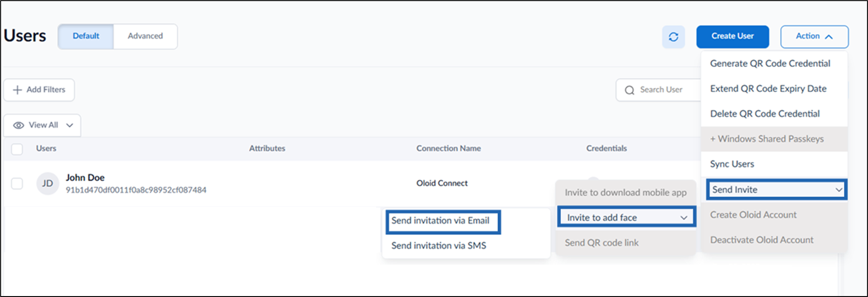Select Deactivate Oloid Account option

coord(762,240)
